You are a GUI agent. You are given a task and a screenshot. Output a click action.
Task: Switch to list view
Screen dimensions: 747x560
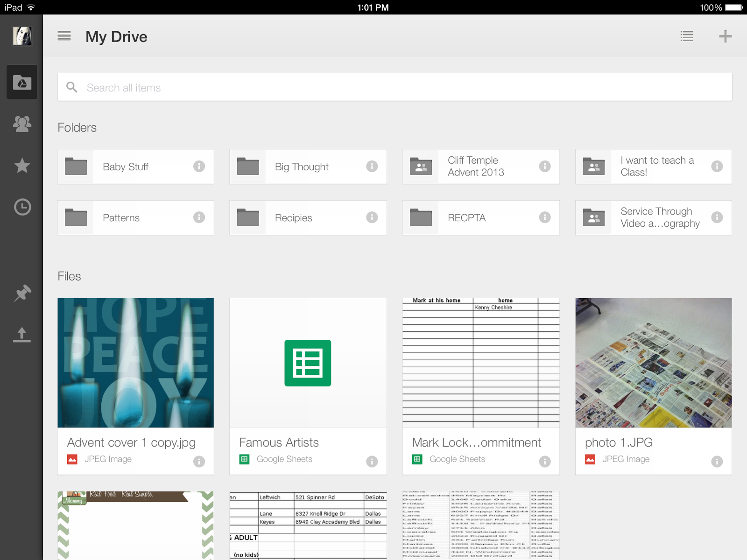687,36
